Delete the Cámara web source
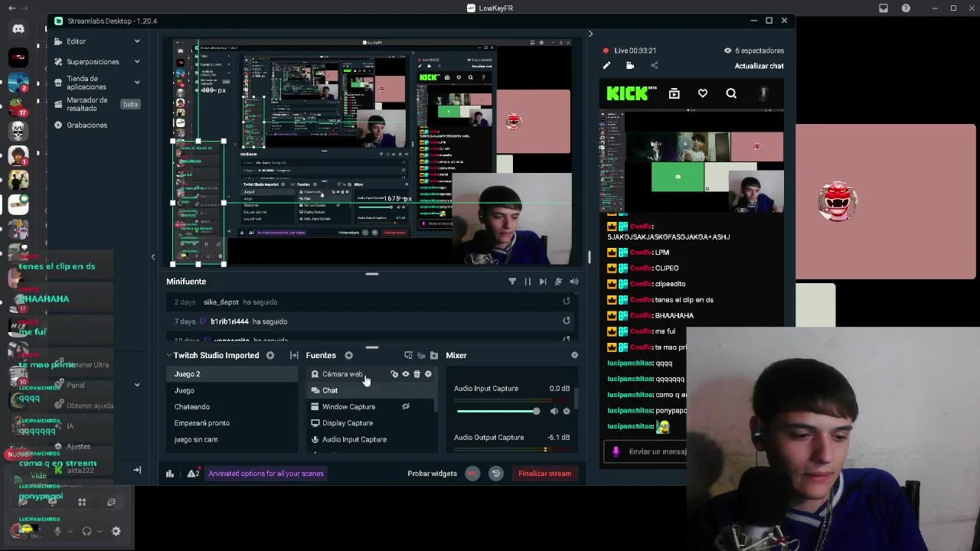This screenshot has height=551, width=980. click(416, 374)
